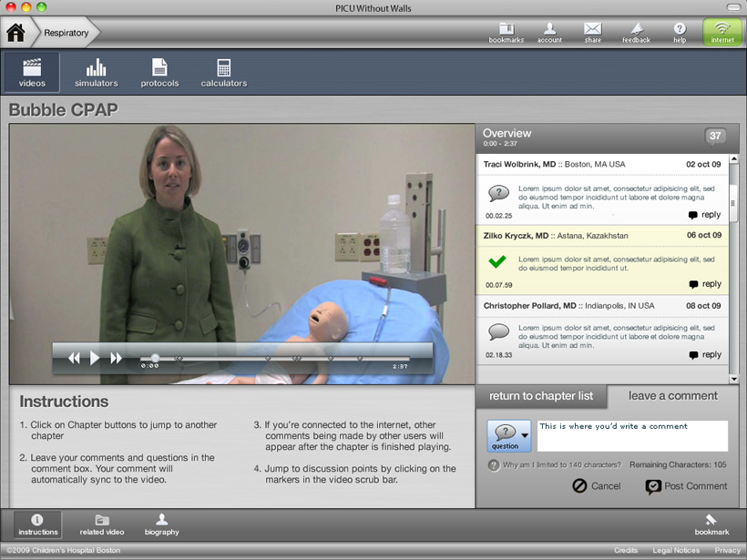The width and height of the screenshot is (747, 560).
Task: Click the Overview chapter heading
Action: (507, 133)
